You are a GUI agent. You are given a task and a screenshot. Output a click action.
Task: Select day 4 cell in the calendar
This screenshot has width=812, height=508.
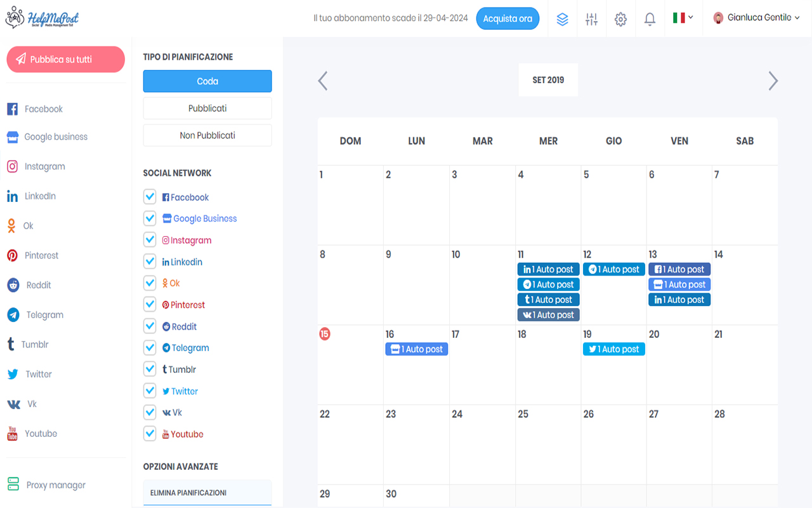[548, 205]
